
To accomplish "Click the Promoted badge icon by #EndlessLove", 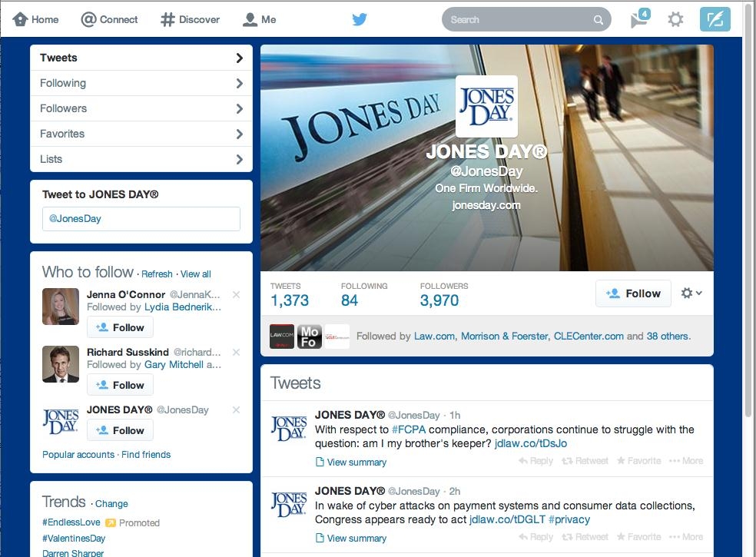I will [111, 522].
